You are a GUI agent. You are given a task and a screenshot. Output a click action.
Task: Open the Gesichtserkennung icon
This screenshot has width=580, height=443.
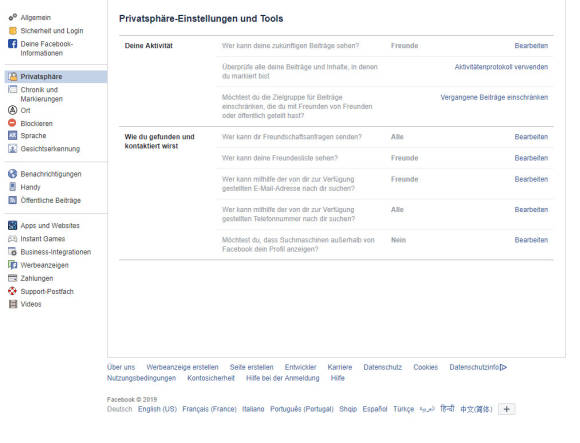tap(13, 149)
